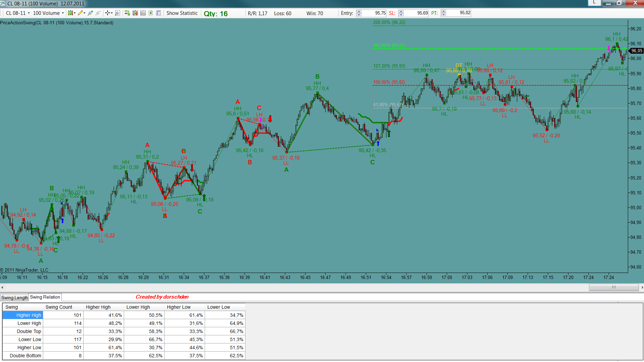The image size is (644, 362).
Task: Expand the drawing tools dropdown arrow
Action: 84,13
